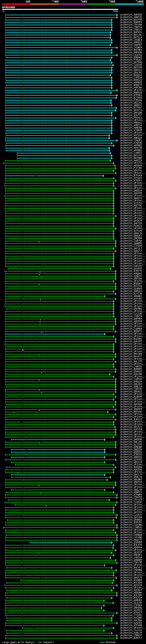Click hit label UniRef100_P18621
This screenshot has height=644, width=146.
coord(131,226)
